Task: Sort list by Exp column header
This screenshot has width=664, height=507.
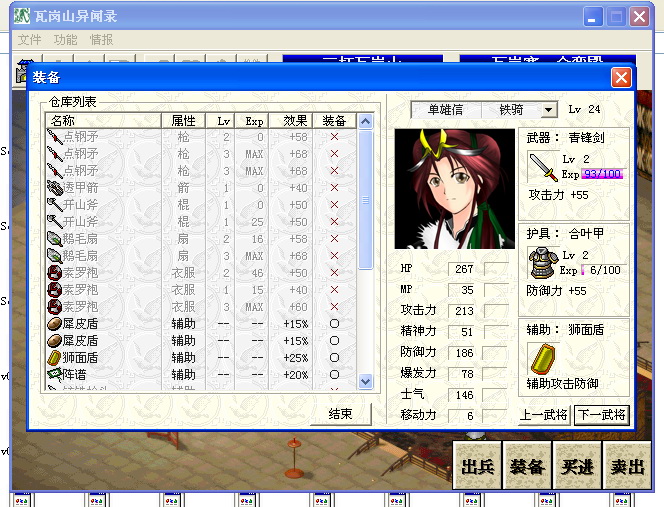Action: (252, 121)
